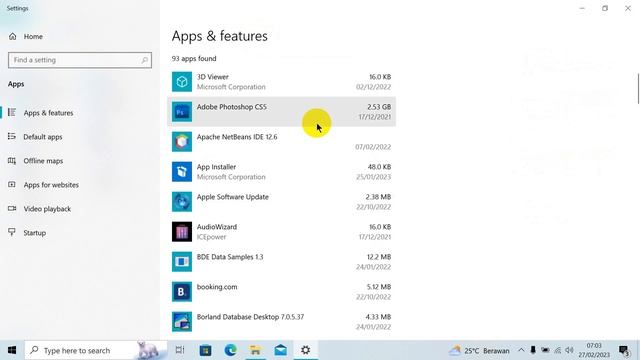Open Windows Start menu
Screen dimensions: 640x360
pos(12,350)
